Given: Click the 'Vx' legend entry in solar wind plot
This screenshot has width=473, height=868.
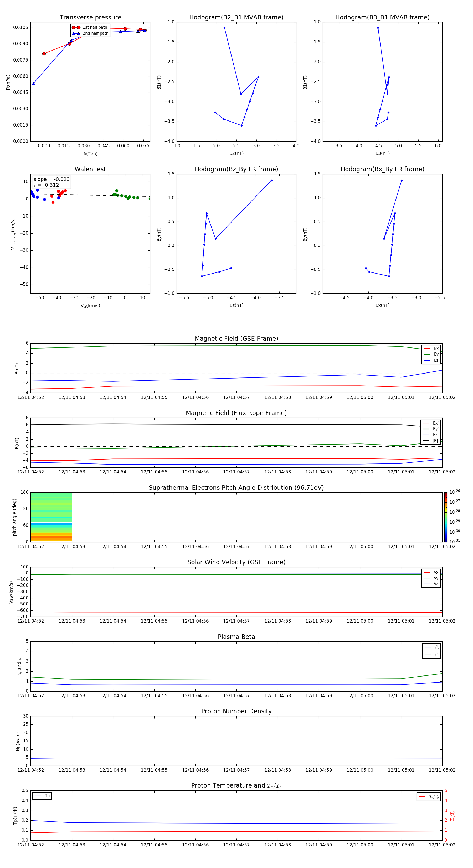Looking at the screenshot, I should (x=431, y=573).
